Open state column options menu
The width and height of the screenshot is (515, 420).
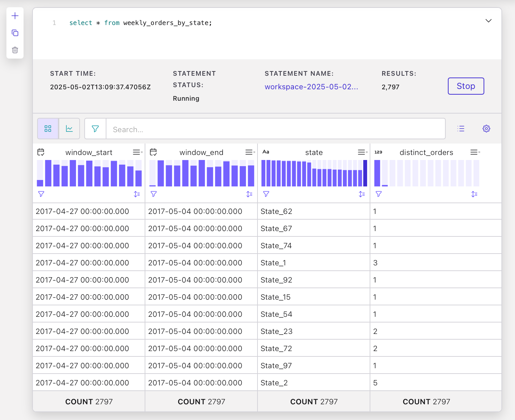coord(362,152)
